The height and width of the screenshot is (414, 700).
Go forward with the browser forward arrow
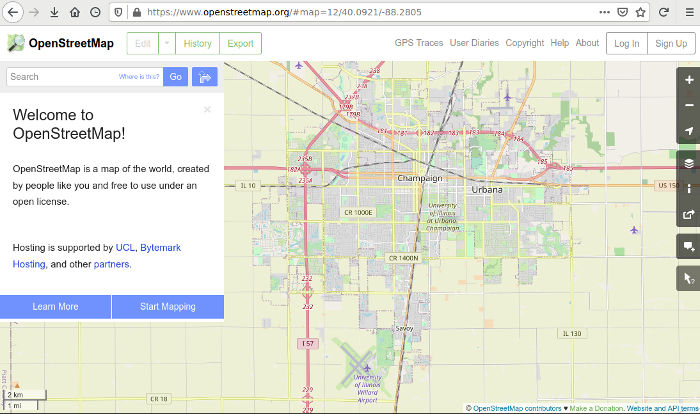[34, 12]
